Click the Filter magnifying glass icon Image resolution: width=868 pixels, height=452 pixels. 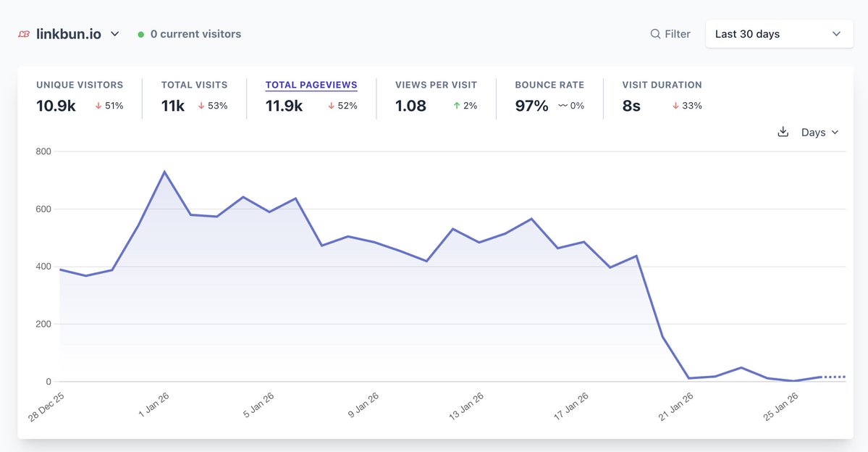click(x=654, y=33)
